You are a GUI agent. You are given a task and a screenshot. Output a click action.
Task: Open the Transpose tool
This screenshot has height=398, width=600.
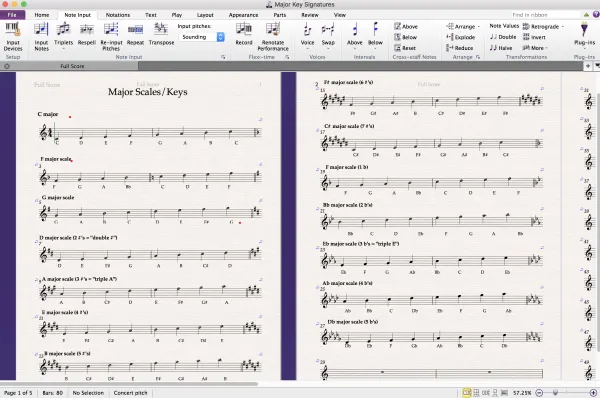(161, 35)
